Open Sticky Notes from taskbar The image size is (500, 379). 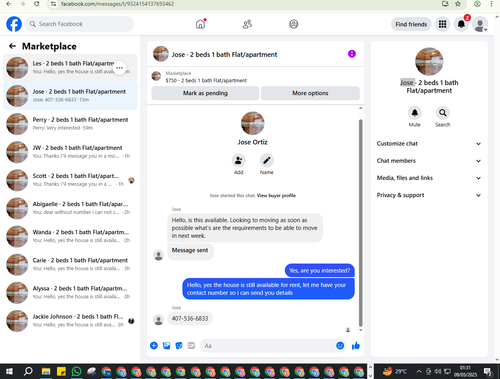coord(61,371)
